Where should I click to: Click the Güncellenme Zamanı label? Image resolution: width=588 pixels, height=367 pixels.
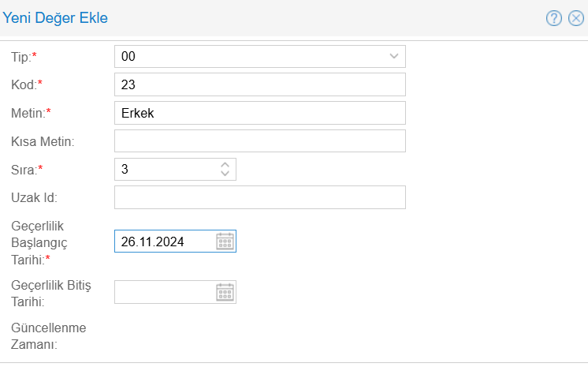click(x=49, y=335)
